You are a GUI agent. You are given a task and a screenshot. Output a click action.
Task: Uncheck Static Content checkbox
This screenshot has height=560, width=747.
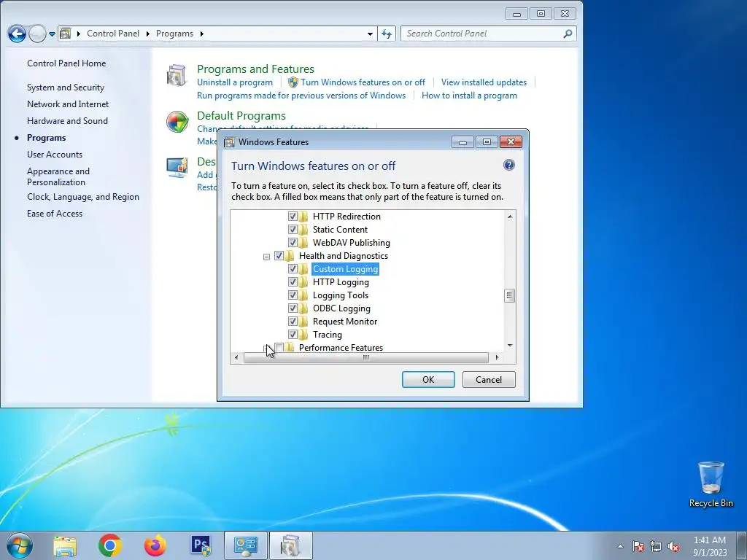293,230
